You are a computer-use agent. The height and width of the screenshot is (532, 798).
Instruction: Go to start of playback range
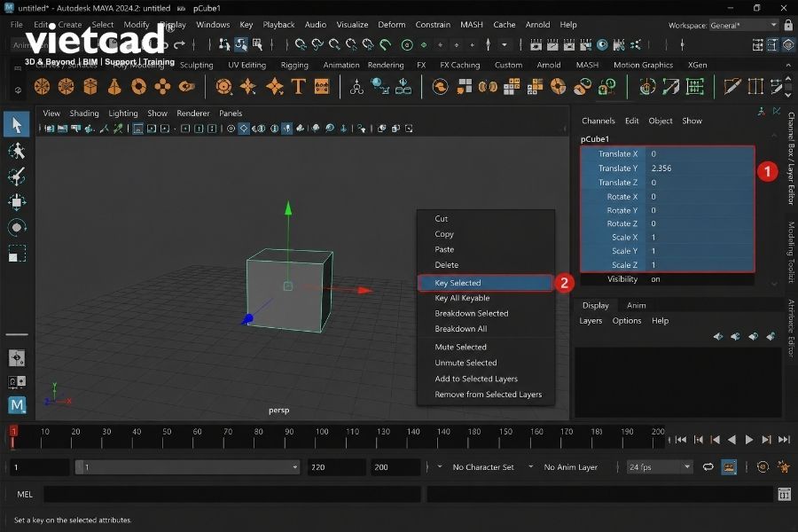[681, 440]
